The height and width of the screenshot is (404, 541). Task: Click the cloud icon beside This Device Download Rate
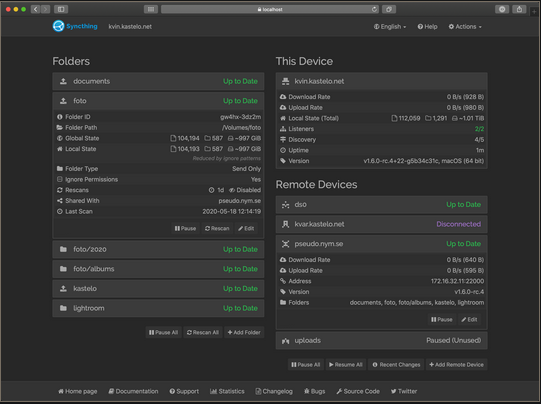point(283,97)
